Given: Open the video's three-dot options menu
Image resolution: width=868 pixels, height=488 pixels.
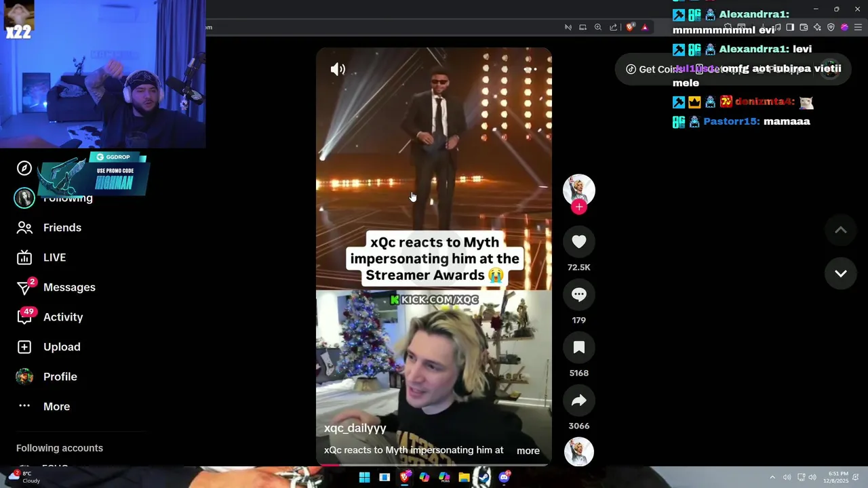Looking at the screenshot, I should click(530, 69).
